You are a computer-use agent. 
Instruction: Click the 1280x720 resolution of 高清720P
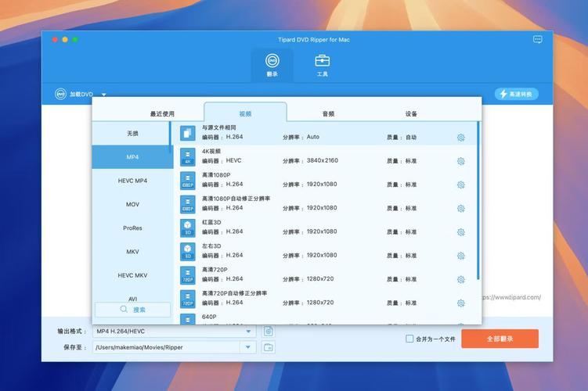tap(320, 278)
